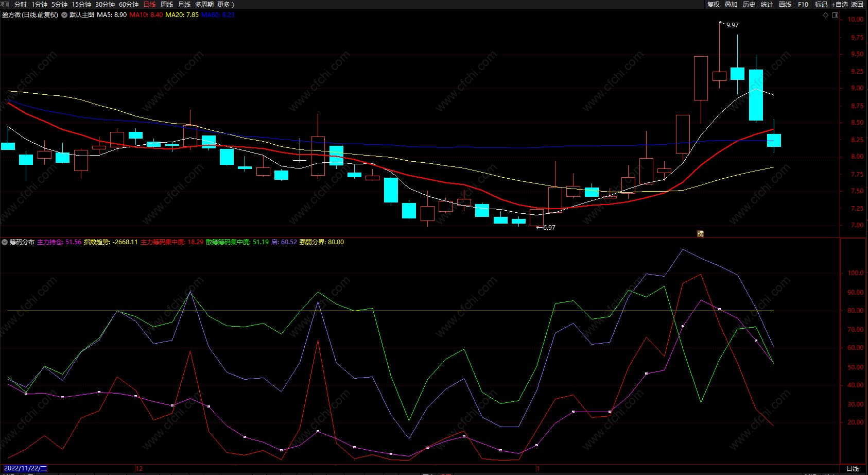Screen dimensions: 868x475
Task: Switch to the 周线 weekly chart
Action: click(x=167, y=5)
